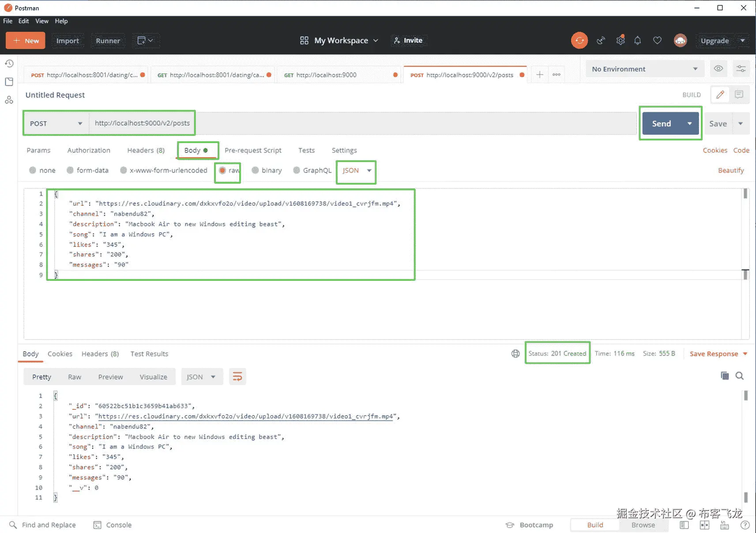Open the new window icon dropdown
756x533 pixels.
(x=145, y=41)
